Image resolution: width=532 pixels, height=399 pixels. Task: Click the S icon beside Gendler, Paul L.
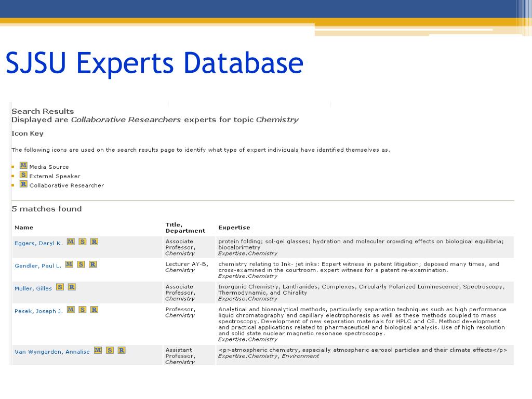pos(81,264)
